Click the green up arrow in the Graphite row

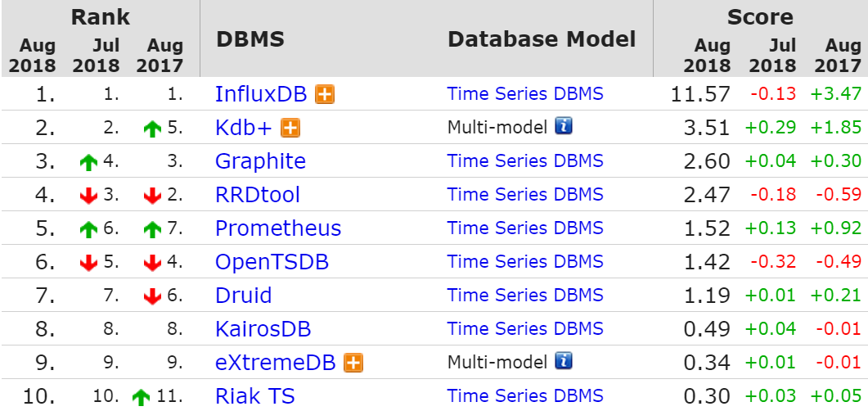click(x=88, y=162)
